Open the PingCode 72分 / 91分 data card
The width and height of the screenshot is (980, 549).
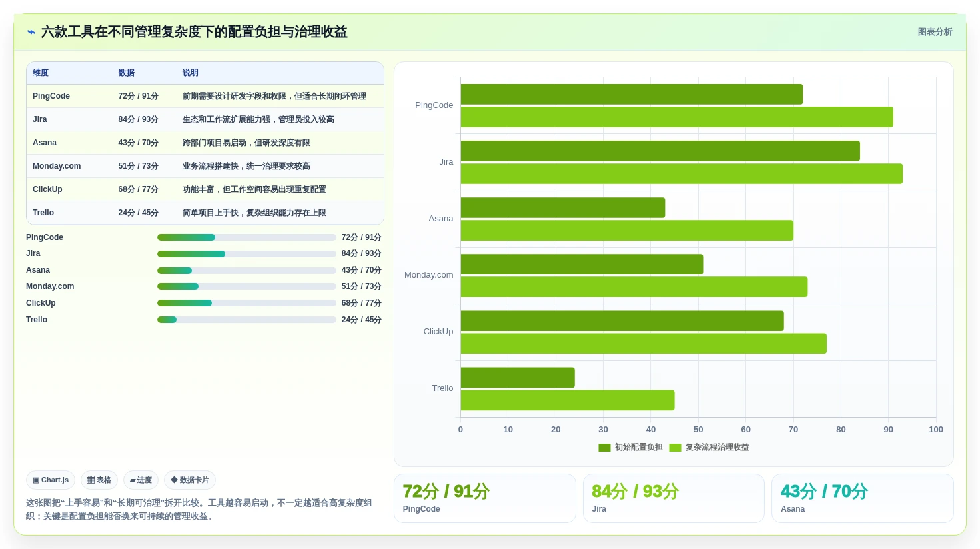[x=485, y=498]
